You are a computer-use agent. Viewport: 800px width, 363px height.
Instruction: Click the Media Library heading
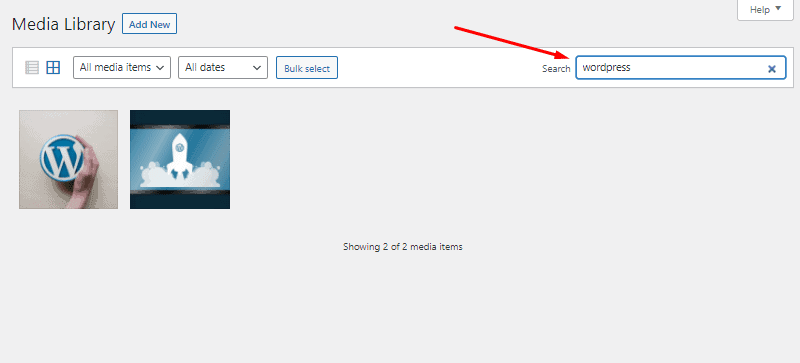tap(64, 24)
